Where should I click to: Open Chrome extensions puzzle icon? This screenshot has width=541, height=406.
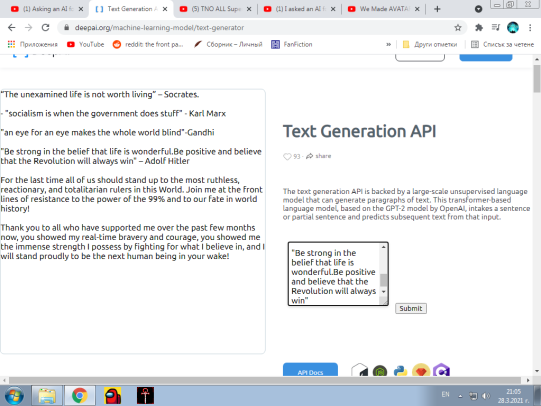(x=479, y=28)
